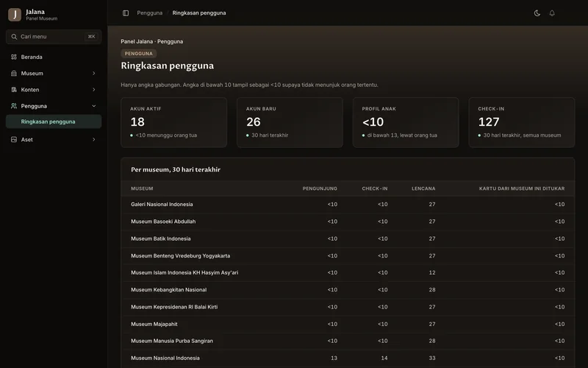588x368 pixels.
Task: Click Lencana value 33 in table
Action: coord(432,358)
